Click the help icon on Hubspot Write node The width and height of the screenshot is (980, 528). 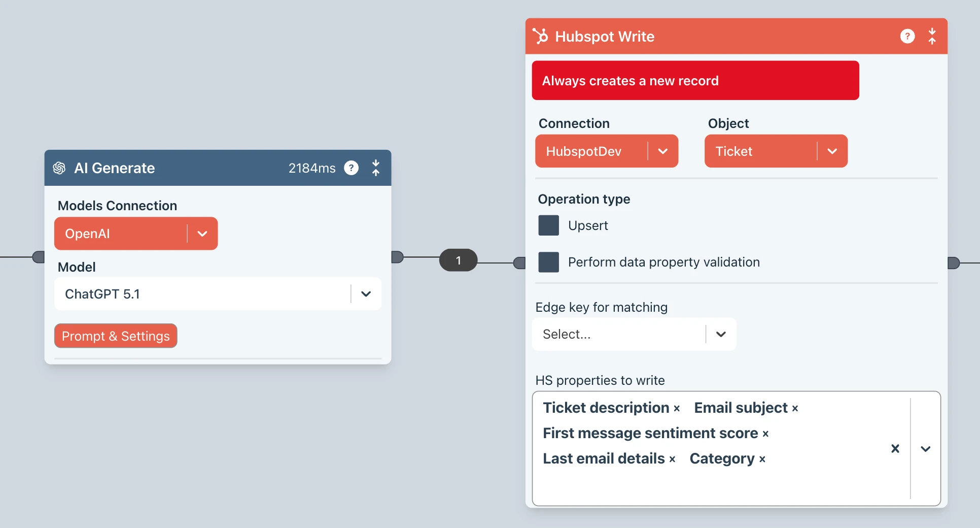(x=907, y=37)
